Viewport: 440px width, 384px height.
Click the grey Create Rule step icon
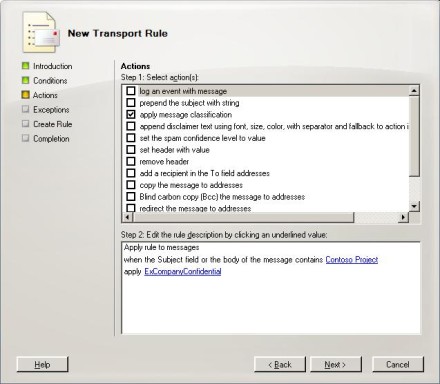tap(25, 124)
